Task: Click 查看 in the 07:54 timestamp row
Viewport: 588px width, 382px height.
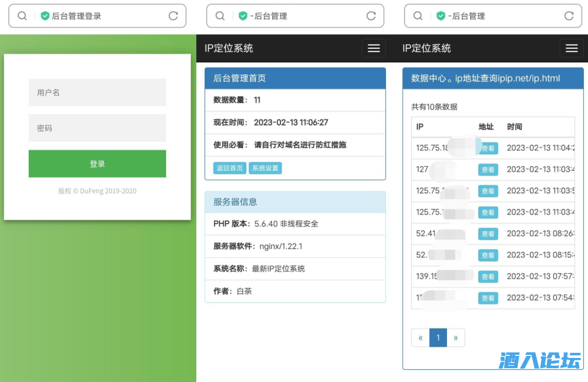Action: tap(488, 298)
